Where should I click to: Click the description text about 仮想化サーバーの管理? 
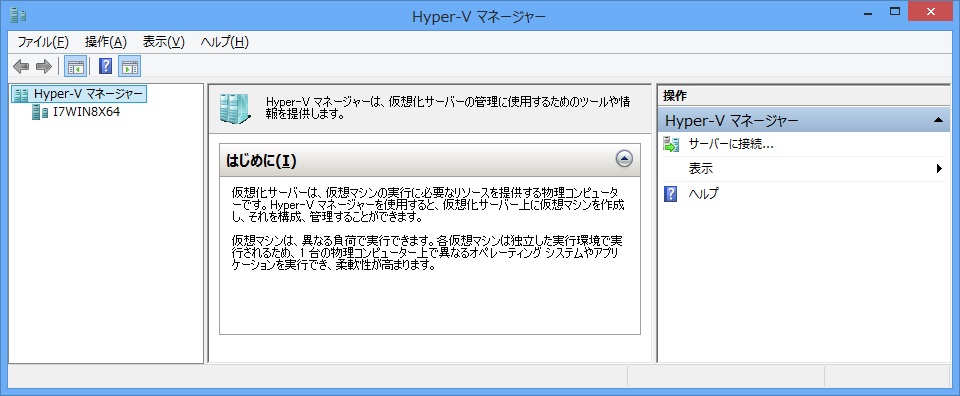point(448,107)
